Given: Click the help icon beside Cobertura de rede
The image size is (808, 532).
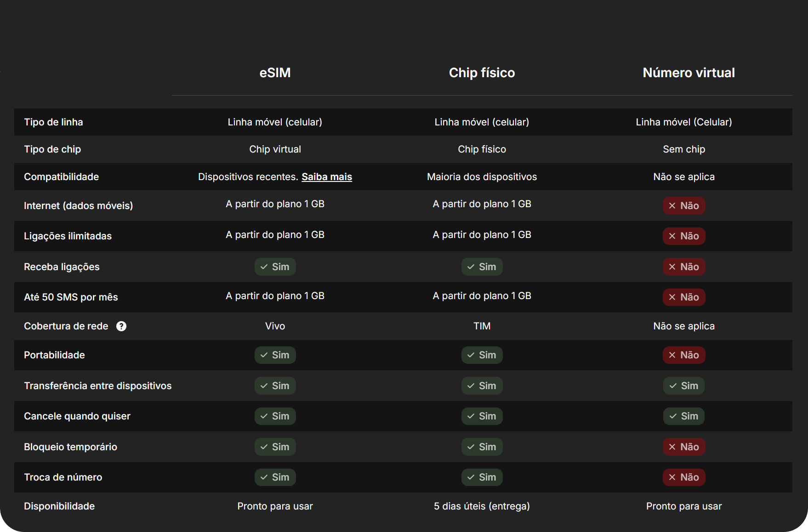Looking at the screenshot, I should 121,326.
